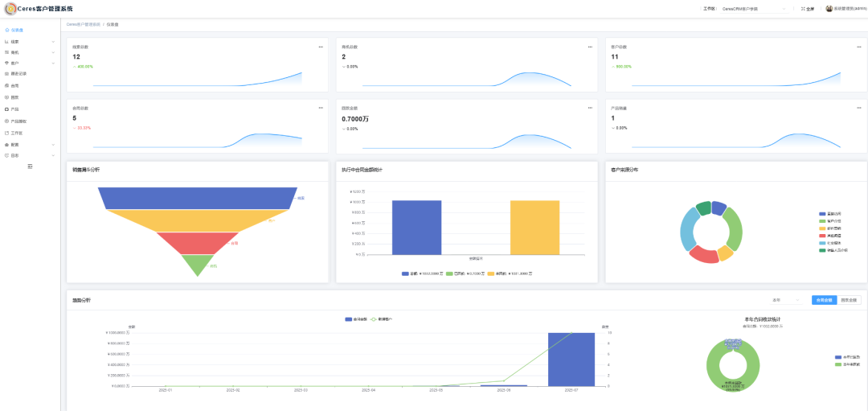
Task: Open 仪表盘 dashboard in sidebar
Action: click(x=17, y=30)
